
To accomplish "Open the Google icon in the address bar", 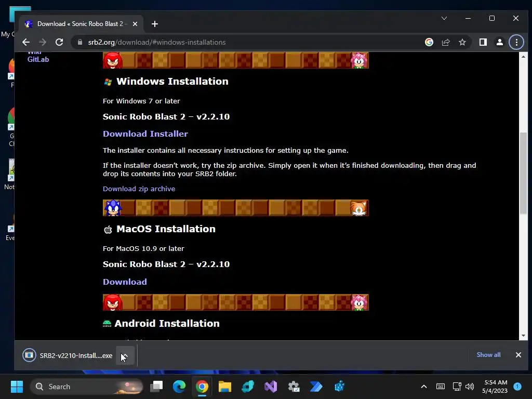I will (429, 42).
